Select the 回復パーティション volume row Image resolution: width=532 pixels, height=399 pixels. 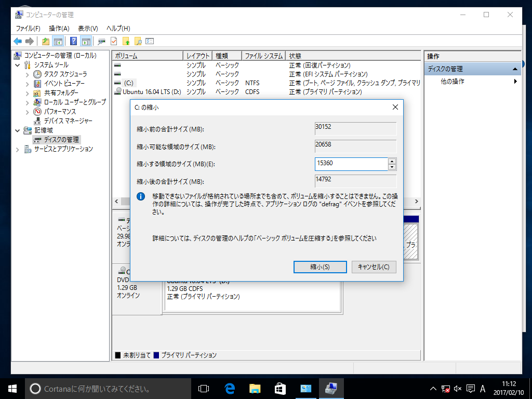pyautogui.click(x=267, y=65)
